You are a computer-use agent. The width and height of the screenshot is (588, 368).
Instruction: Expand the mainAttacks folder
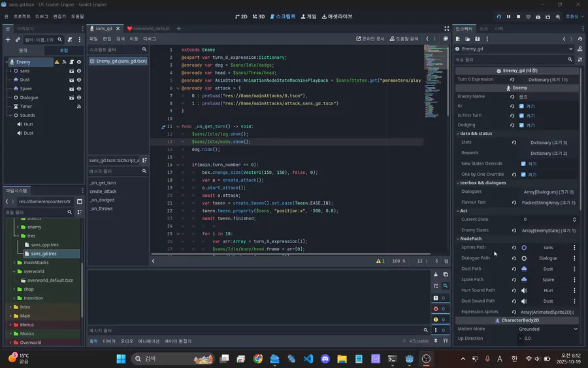[14, 263]
